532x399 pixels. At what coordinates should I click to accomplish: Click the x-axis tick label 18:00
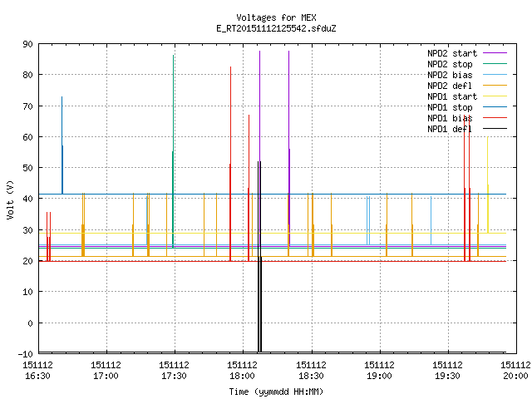pyautogui.click(x=242, y=376)
